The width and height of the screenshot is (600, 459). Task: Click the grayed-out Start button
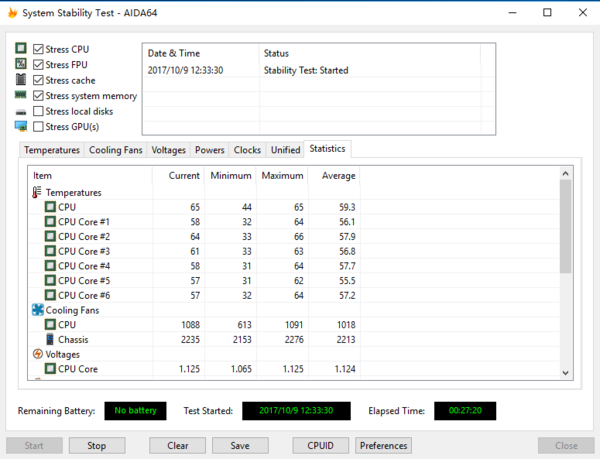point(34,446)
